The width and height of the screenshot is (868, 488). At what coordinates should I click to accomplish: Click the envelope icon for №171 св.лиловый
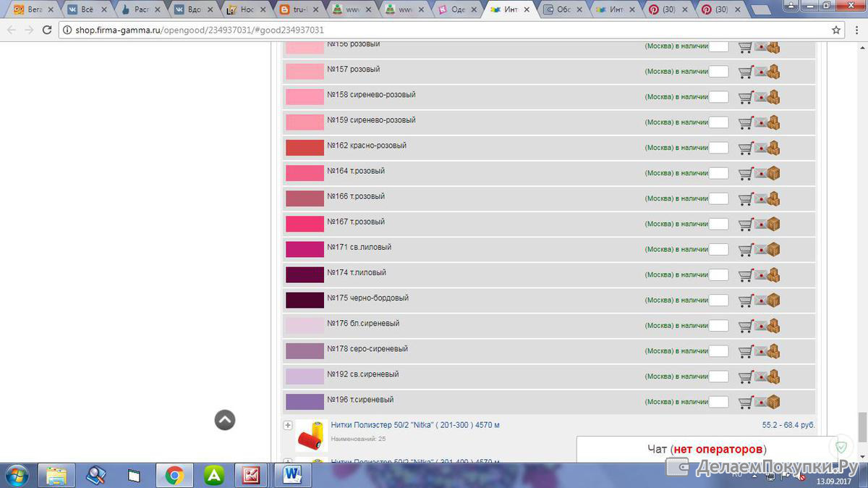click(x=760, y=249)
